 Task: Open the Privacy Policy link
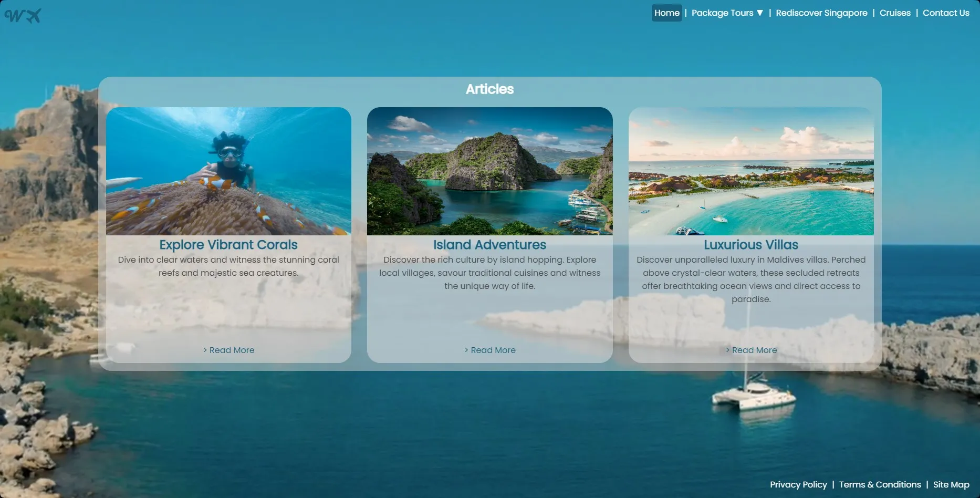pyautogui.click(x=798, y=485)
